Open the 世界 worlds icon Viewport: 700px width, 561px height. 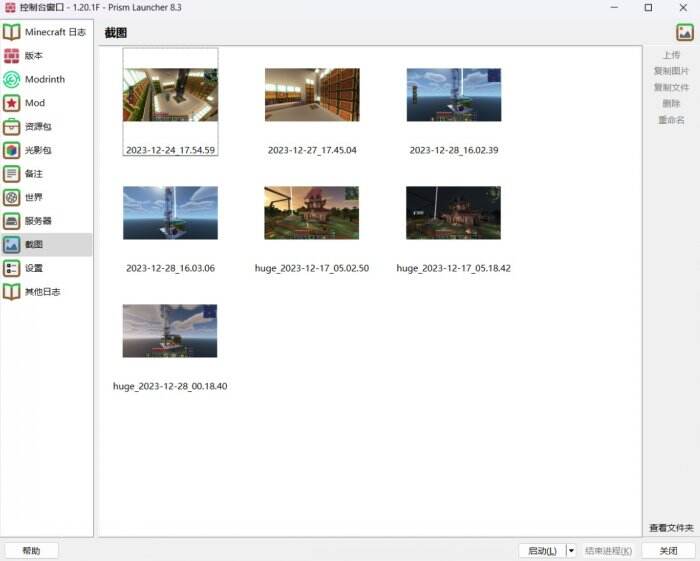click(x=12, y=197)
